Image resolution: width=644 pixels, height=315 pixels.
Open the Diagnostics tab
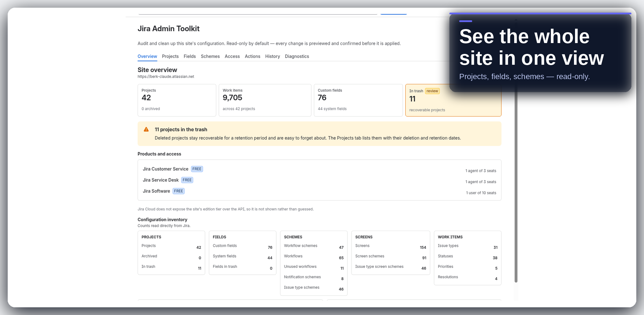[297, 56]
